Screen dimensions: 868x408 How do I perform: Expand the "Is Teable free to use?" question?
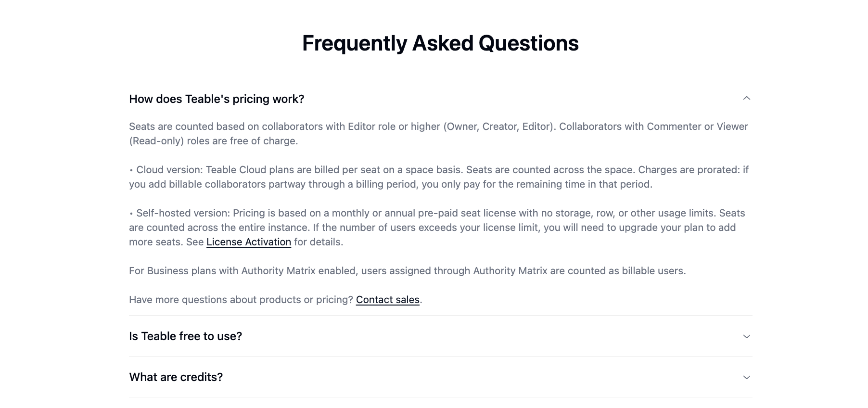coord(185,336)
